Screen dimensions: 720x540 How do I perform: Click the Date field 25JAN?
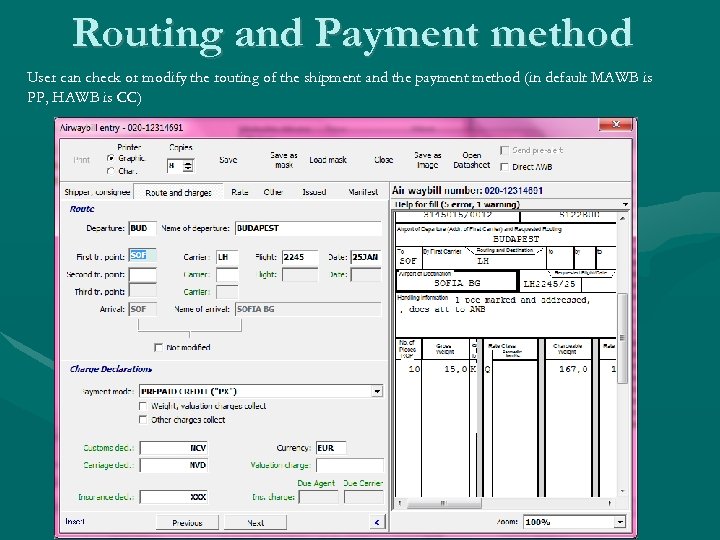coord(366,257)
